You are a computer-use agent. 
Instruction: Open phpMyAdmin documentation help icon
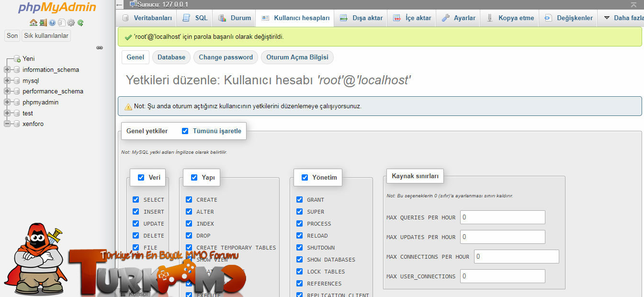pos(52,23)
